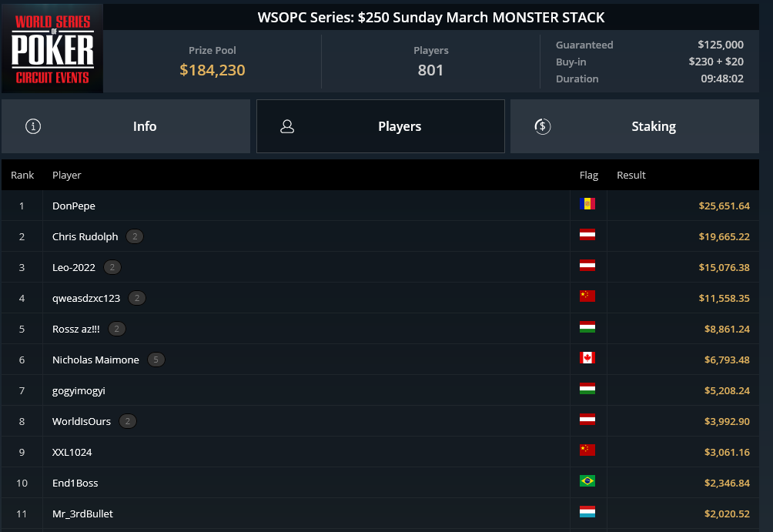
Task: Click the info circle icon on Info tab
Action: click(33, 126)
